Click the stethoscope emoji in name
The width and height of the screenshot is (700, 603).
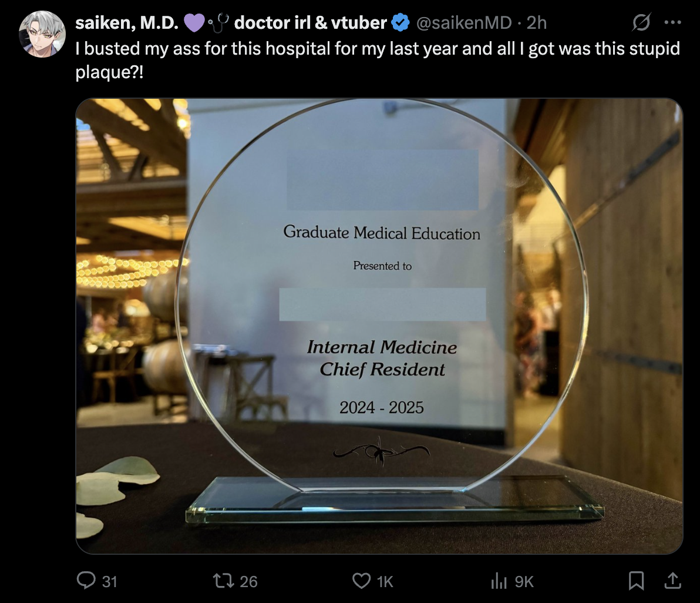pyautogui.click(x=219, y=23)
